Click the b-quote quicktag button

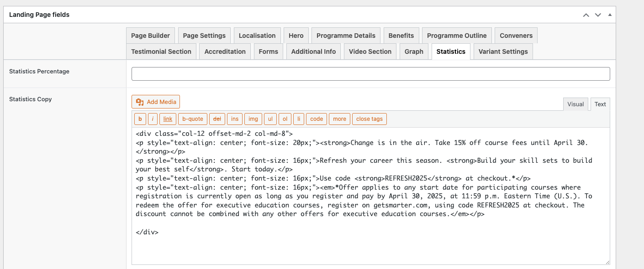click(192, 119)
